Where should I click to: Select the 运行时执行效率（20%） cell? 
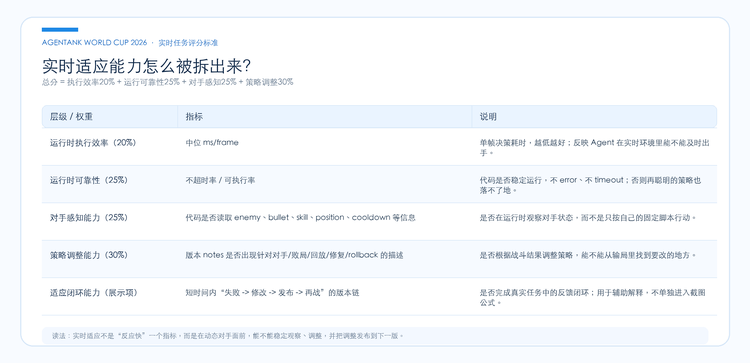click(93, 143)
